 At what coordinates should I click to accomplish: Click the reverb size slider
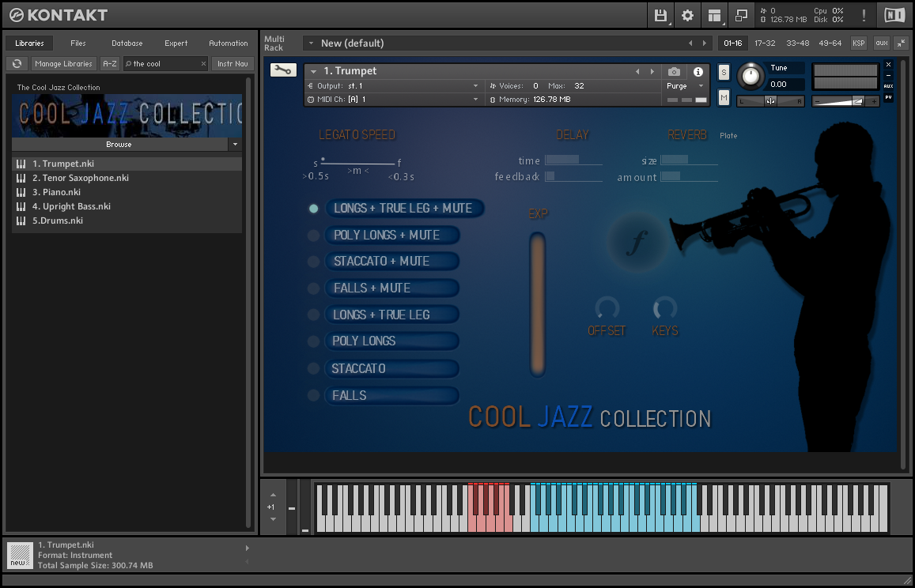pyautogui.click(x=689, y=160)
